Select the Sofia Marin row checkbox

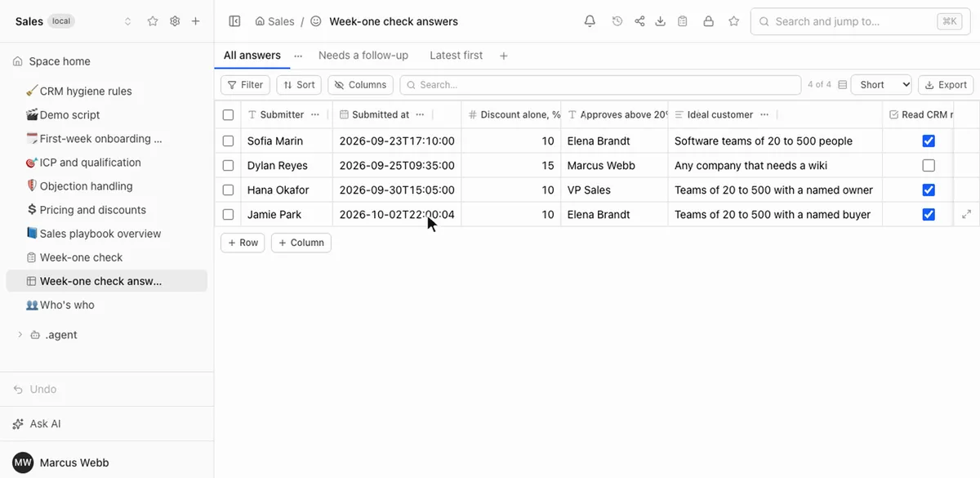pos(228,141)
